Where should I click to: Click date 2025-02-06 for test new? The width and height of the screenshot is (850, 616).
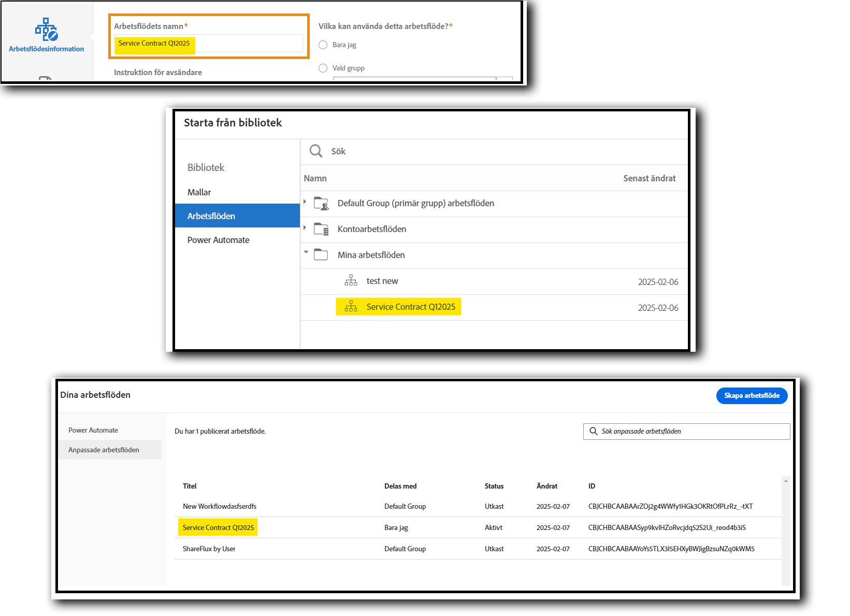pyautogui.click(x=658, y=282)
